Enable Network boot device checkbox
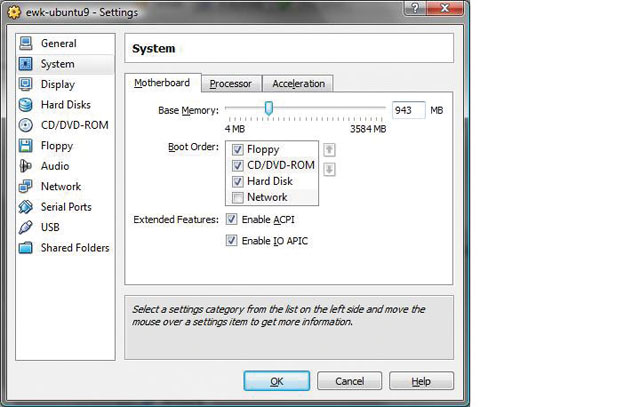Viewport: 640px width, 407px height. pos(238,198)
